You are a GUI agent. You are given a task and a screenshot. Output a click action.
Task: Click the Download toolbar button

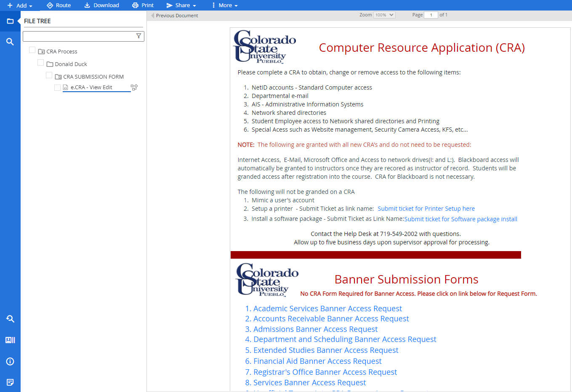[x=101, y=5]
